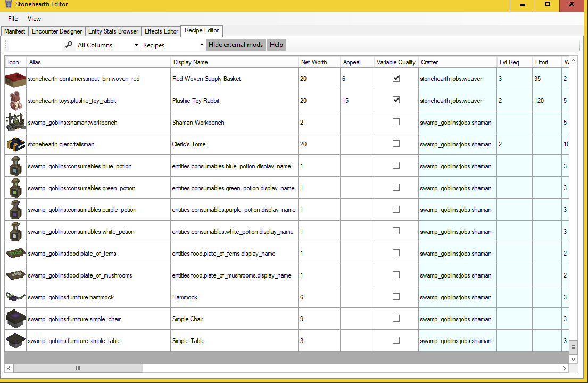This screenshot has width=588, height=383.
Task: Switch to the Encounter Designer tab
Action: coord(57,31)
